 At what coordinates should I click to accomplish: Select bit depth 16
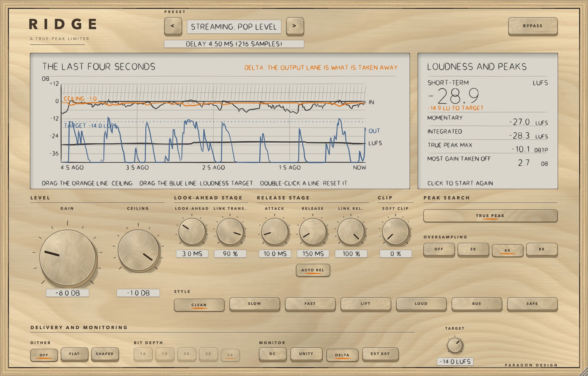[x=143, y=354]
